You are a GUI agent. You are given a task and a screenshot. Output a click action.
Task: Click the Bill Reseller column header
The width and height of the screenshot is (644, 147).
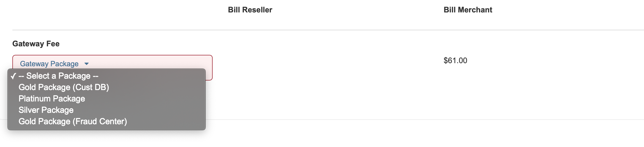(250, 10)
